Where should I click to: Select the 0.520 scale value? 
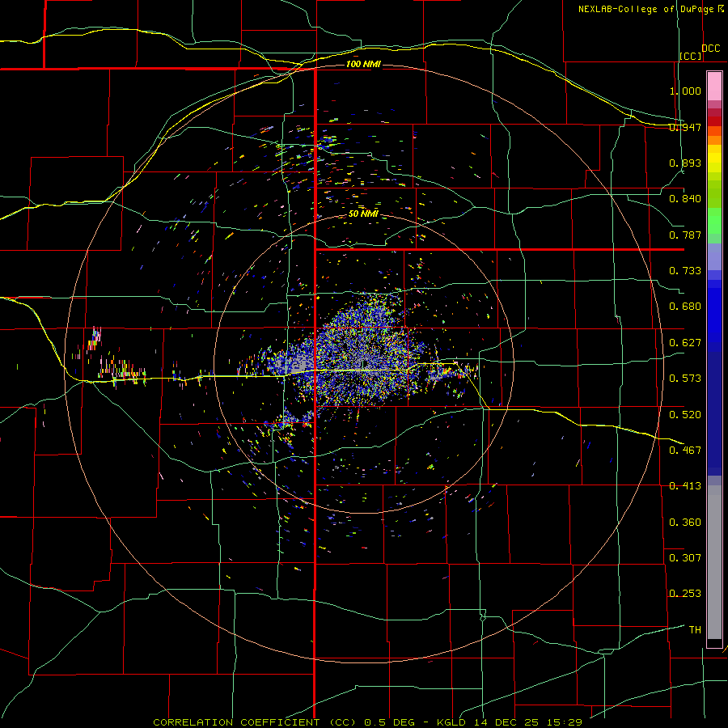[685, 415]
